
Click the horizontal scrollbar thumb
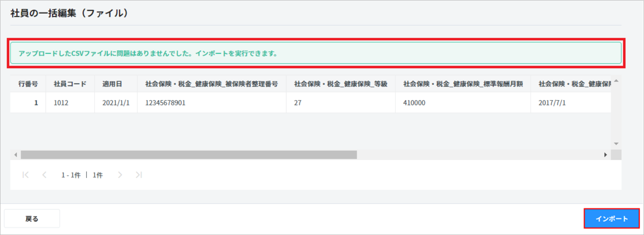[189, 155]
